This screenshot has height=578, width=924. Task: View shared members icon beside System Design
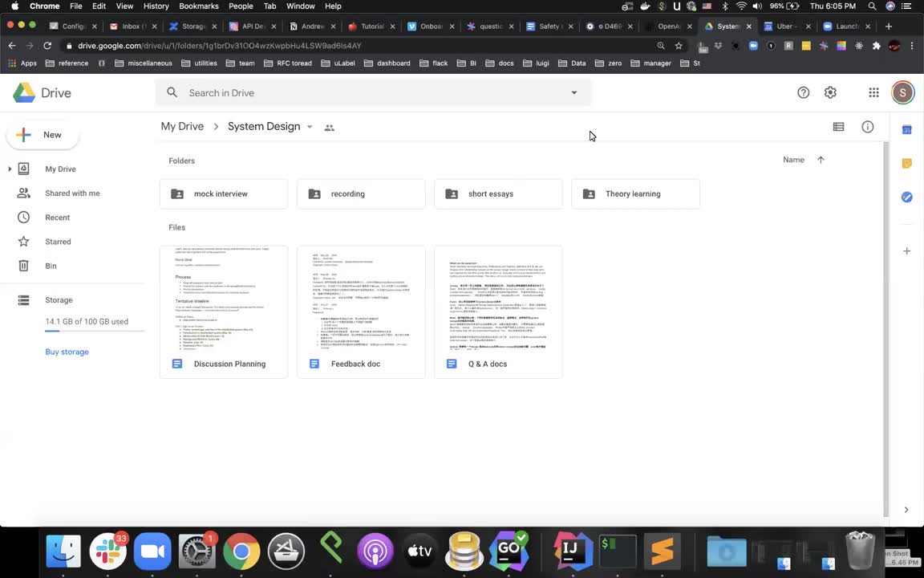[330, 128]
